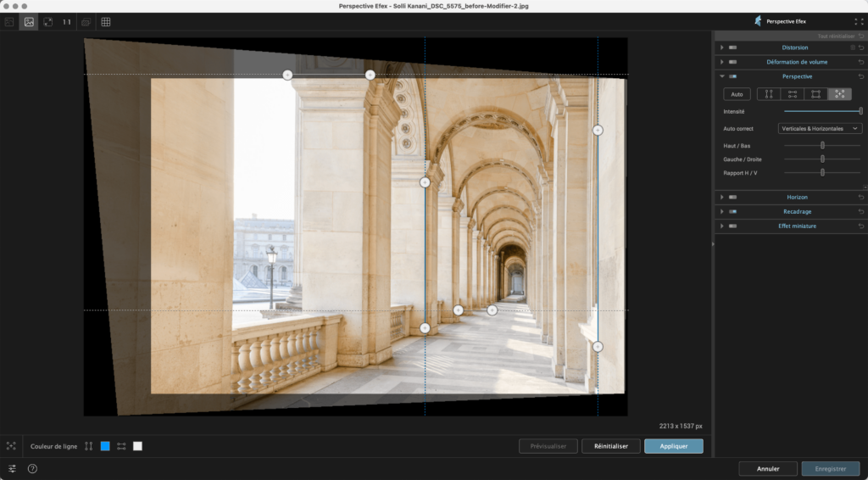This screenshot has height=480, width=868.
Task: Choose the force horizontal parallels tool
Action: (793, 94)
